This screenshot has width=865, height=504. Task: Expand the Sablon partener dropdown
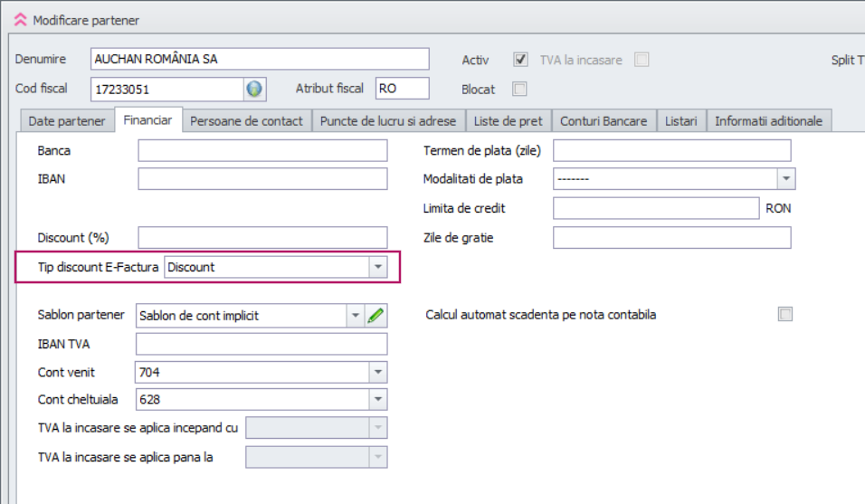click(354, 316)
